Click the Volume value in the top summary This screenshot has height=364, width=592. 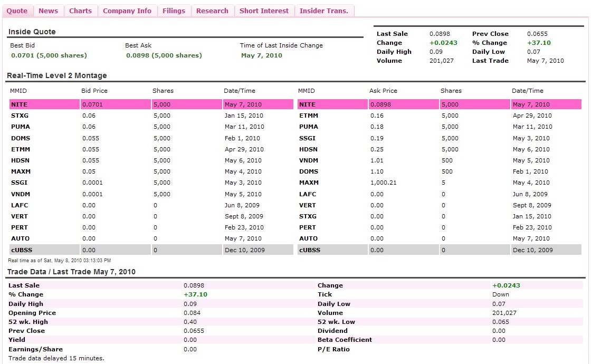[x=441, y=61]
